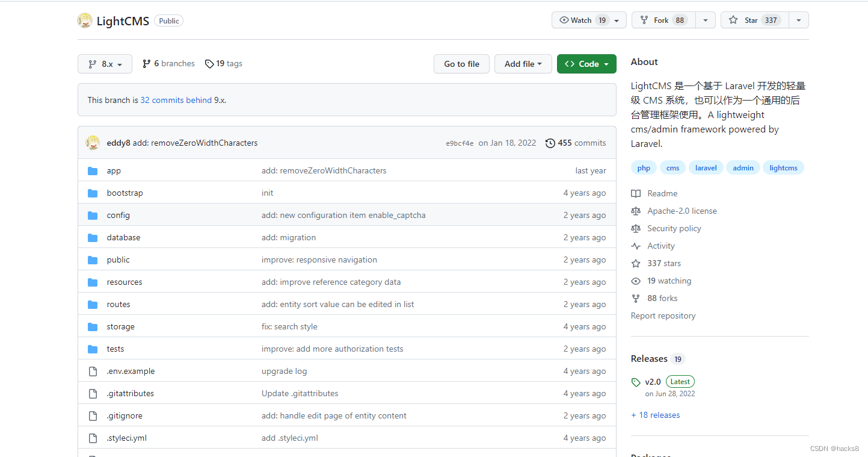The width and height of the screenshot is (868, 457).
Task: Click the .gitattributes file icon
Action: click(x=93, y=394)
